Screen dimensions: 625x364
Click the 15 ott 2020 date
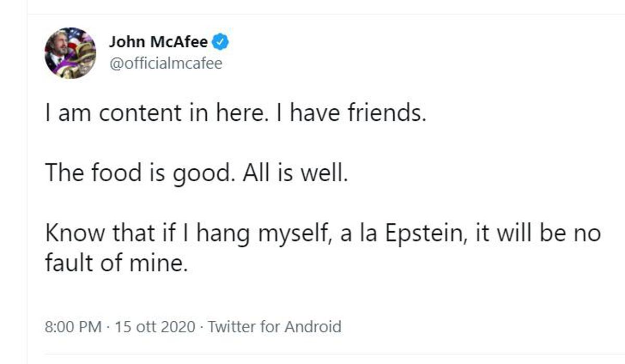pyautogui.click(x=155, y=327)
